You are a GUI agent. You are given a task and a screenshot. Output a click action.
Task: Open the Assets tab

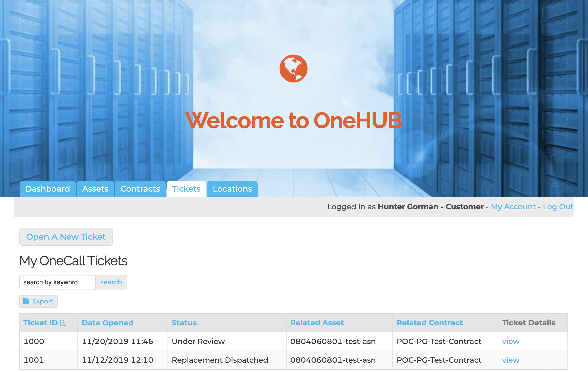pyautogui.click(x=95, y=189)
